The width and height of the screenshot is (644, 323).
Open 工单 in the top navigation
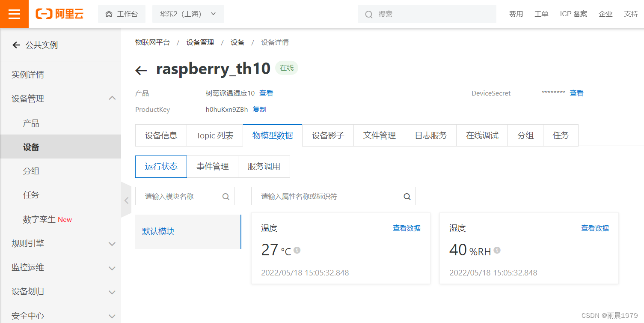pyautogui.click(x=541, y=14)
